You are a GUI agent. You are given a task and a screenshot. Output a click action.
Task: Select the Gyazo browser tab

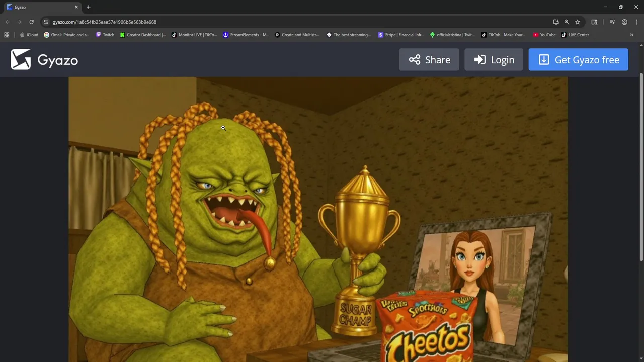pyautogui.click(x=42, y=7)
